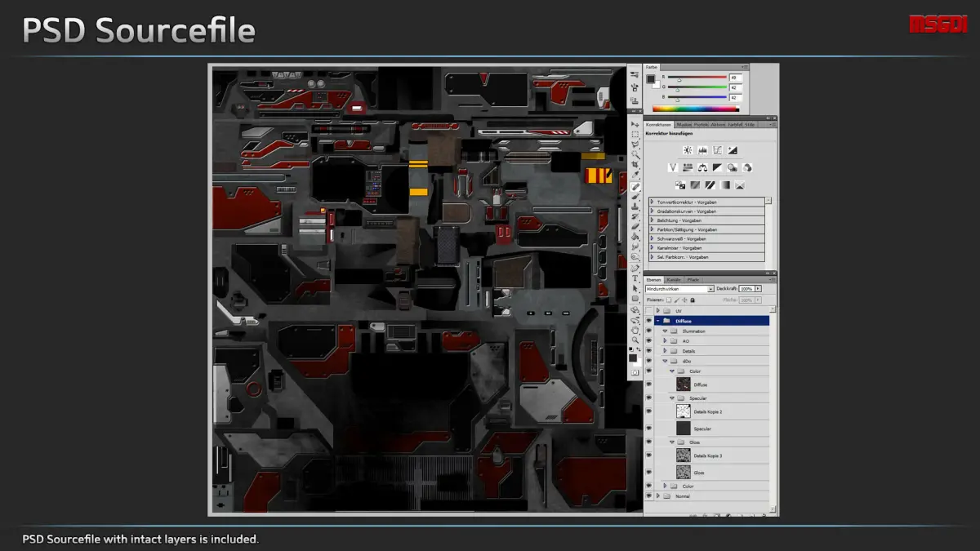Click the toolbar foreground color swatch
This screenshot has width=980, height=551.
click(x=633, y=358)
